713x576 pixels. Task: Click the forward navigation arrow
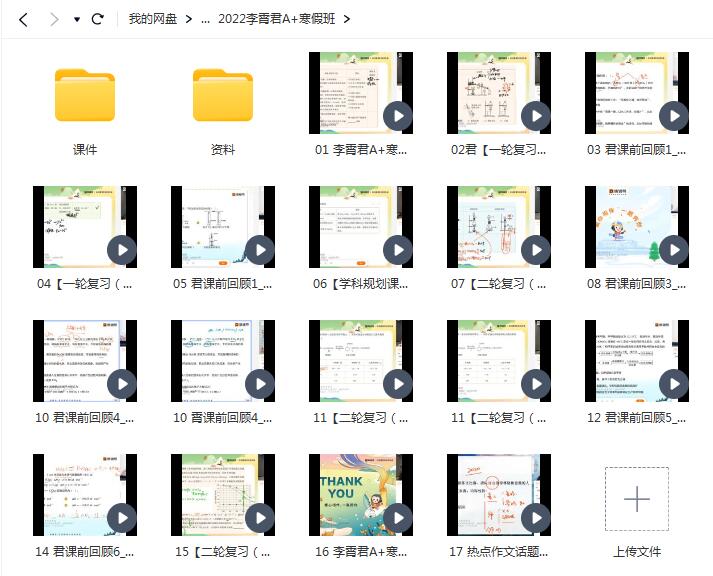[x=54, y=19]
